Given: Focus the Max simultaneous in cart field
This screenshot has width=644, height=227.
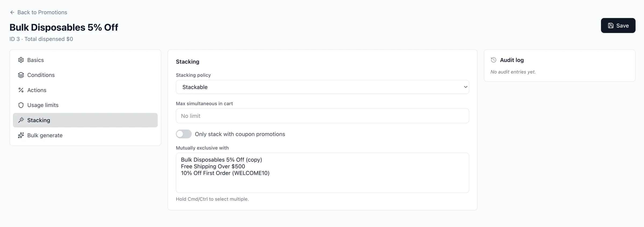Looking at the screenshot, I should tap(322, 116).
